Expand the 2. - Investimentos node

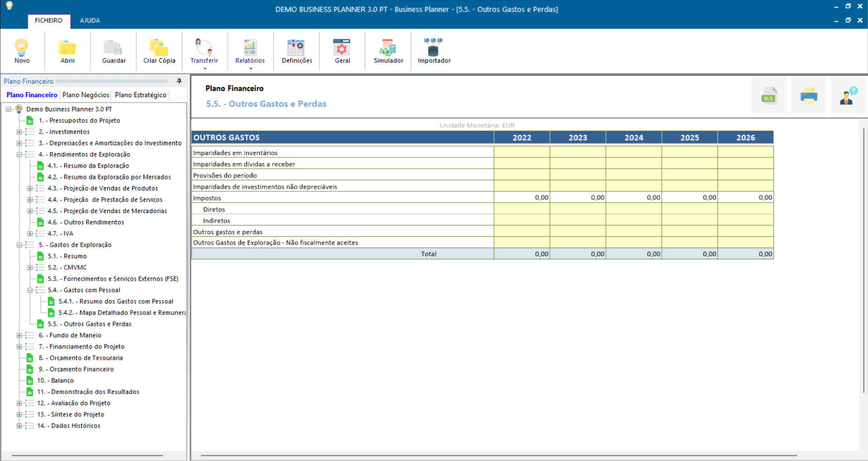[x=19, y=132]
